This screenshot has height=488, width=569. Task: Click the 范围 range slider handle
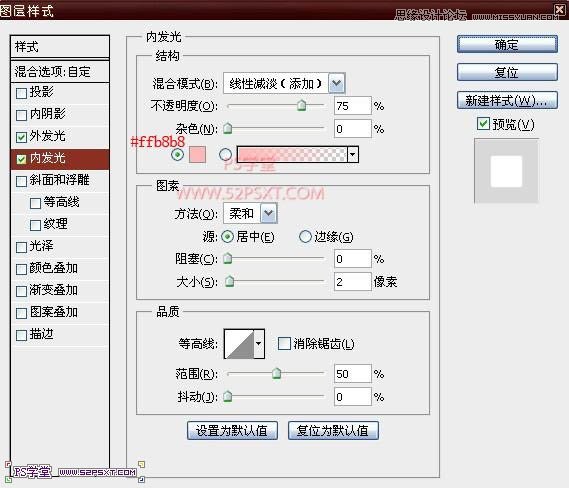(277, 373)
